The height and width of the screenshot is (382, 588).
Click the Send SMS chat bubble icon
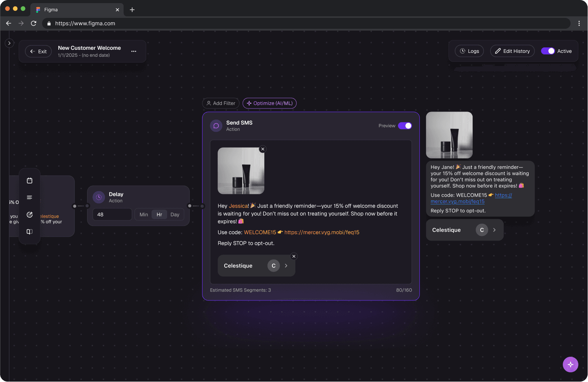(216, 126)
